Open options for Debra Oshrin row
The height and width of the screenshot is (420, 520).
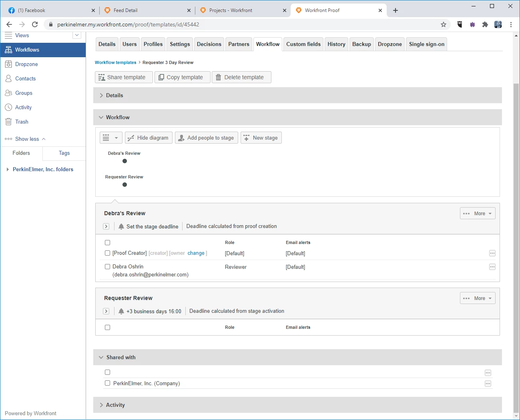click(492, 267)
